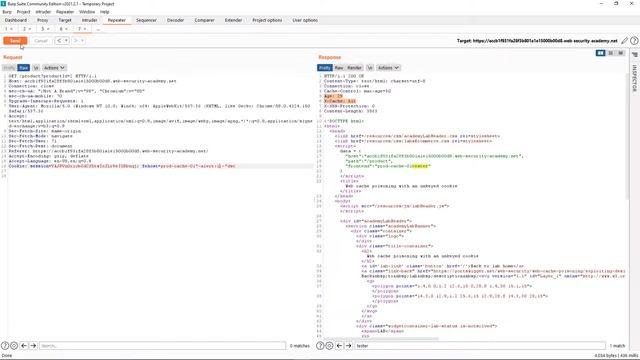Click the Cancel request button

pos(41,41)
